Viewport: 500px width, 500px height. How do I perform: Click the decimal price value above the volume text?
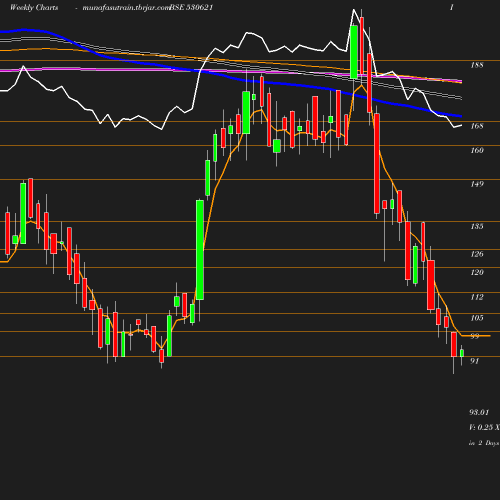pyautogui.click(x=479, y=412)
